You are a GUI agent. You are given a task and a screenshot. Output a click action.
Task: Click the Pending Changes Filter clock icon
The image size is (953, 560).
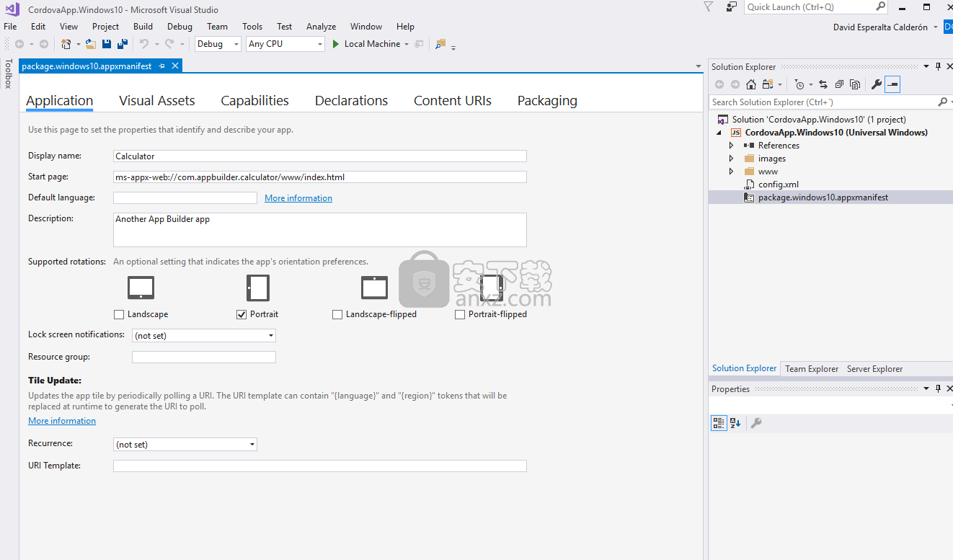[799, 84]
